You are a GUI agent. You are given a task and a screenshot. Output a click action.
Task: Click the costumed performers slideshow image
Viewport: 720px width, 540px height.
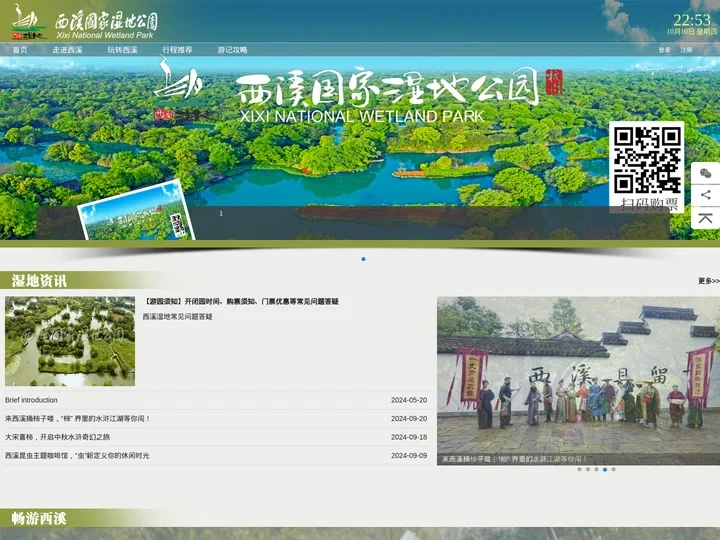coord(578,381)
